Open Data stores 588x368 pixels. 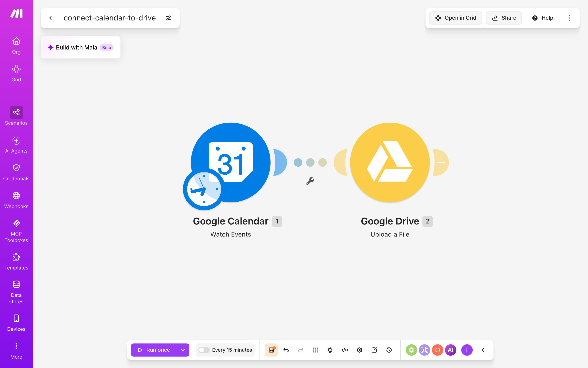click(16, 292)
